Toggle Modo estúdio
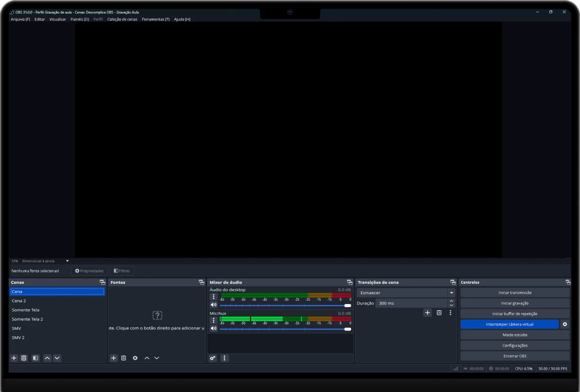The height and width of the screenshot is (392, 580). 515,335
